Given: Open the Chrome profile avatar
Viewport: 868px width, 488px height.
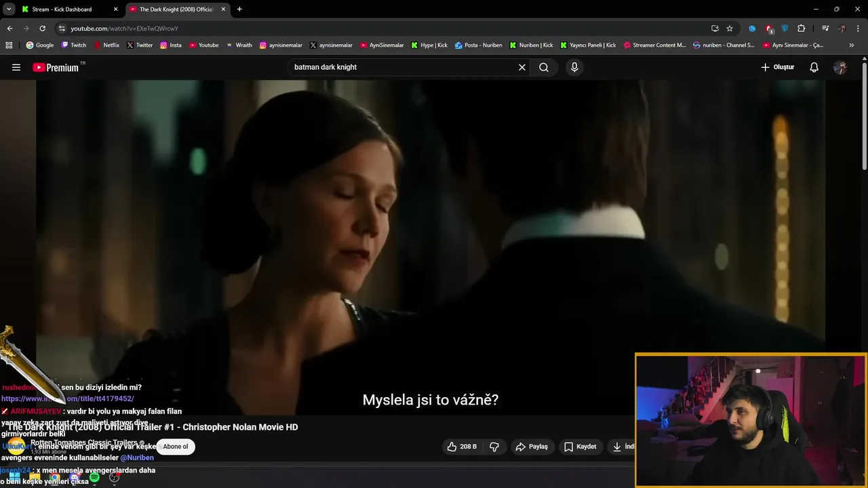Looking at the screenshot, I should coord(842,28).
